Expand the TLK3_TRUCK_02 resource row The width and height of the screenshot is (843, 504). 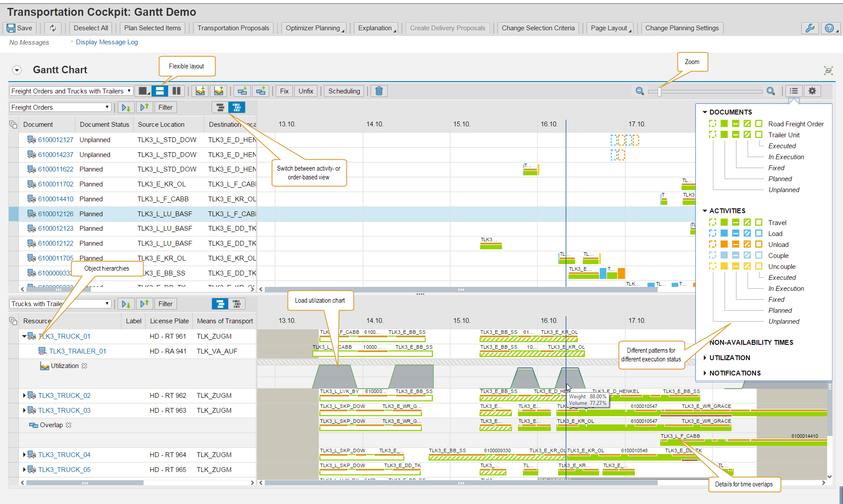[x=25, y=395]
